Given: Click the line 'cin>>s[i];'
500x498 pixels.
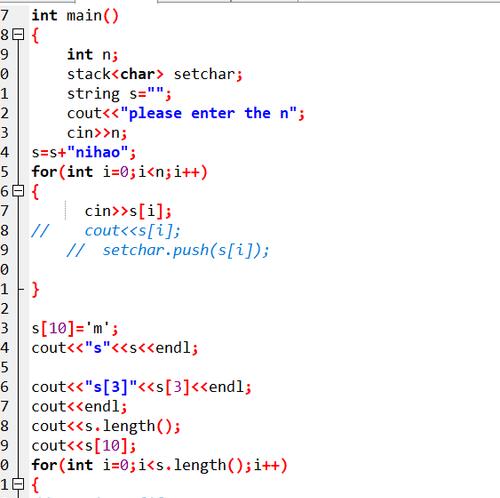Looking at the screenshot, I should click(128, 211).
